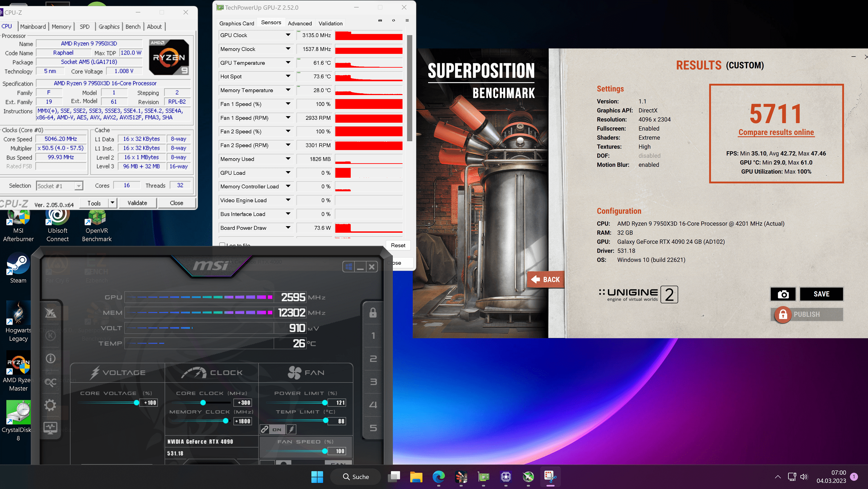Toggle the temp limit priority lightning button
The height and width of the screenshot is (489, 868).
(x=291, y=429)
